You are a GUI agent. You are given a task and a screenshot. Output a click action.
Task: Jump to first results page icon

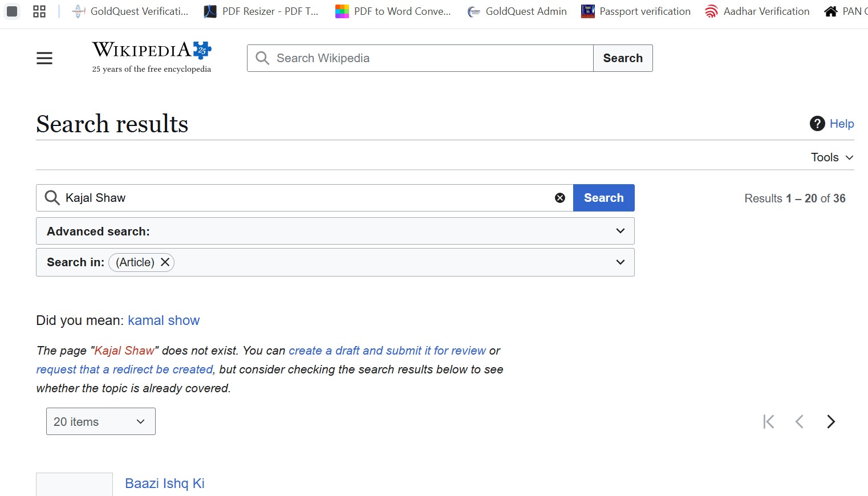769,422
